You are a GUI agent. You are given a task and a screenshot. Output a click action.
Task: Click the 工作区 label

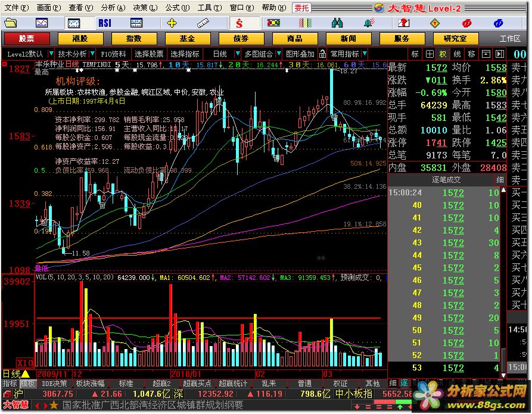510,39
